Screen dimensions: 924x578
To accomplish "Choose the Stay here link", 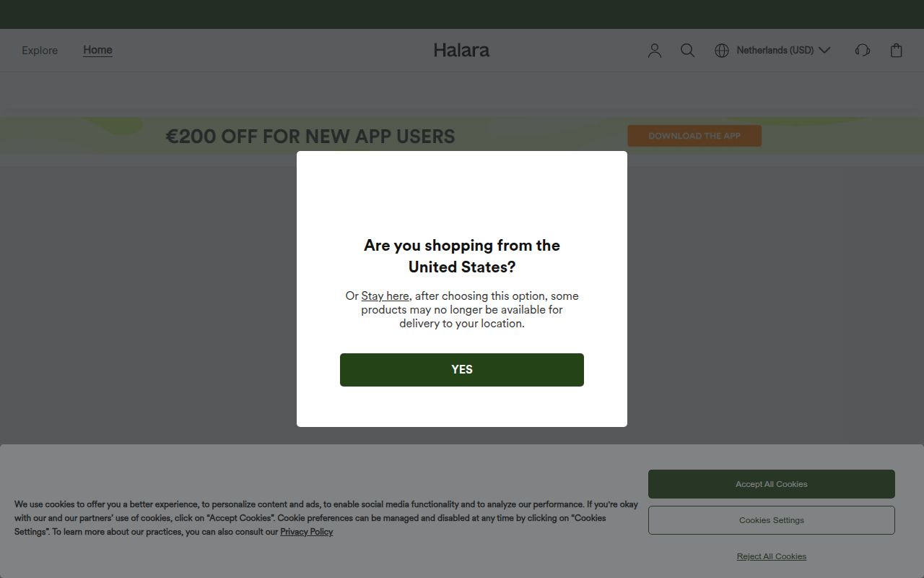I will (x=385, y=296).
